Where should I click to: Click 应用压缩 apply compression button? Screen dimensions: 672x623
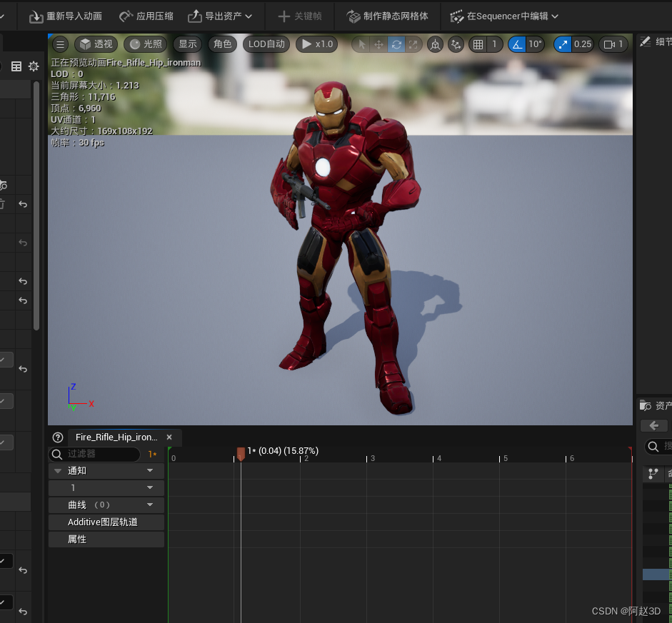pyautogui.click(x=146, y=16)
